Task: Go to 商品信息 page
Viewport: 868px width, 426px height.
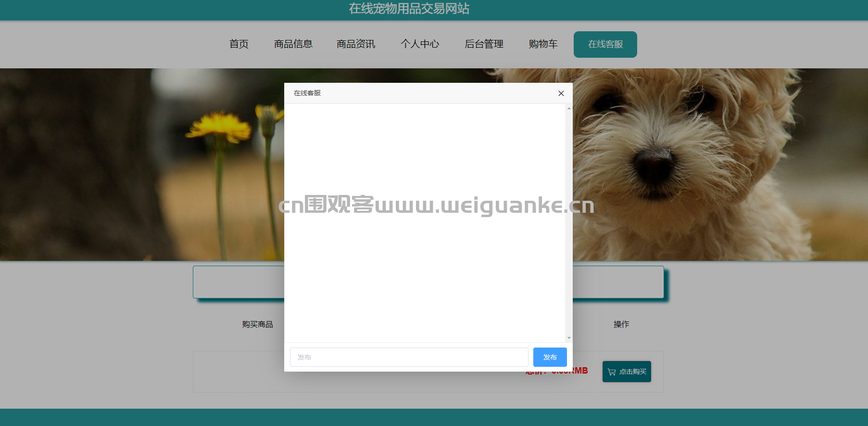Action: coord(293,44)
